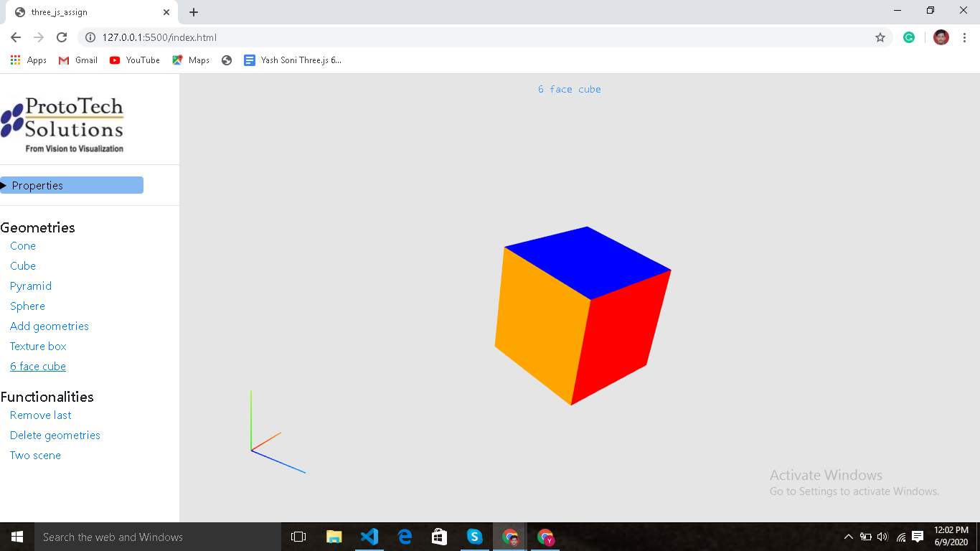Open the Two scene functionality
This screenshot has width=980, height=551.
[35, 455]
